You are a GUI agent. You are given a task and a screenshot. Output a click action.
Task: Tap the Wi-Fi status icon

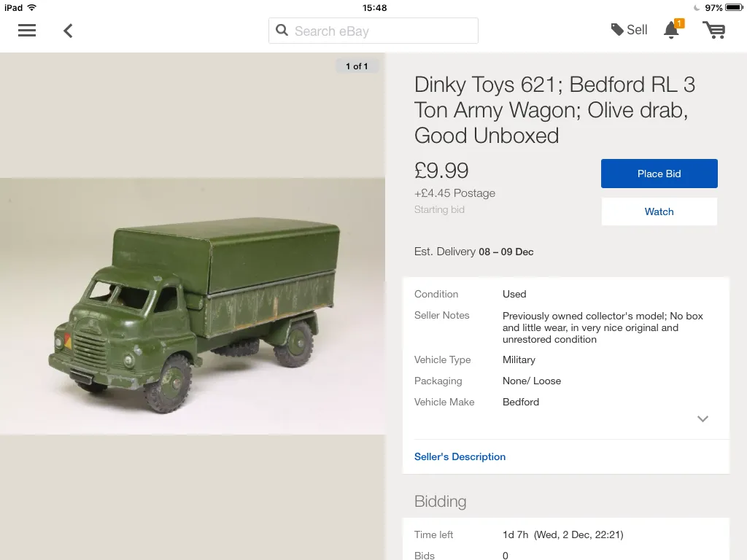32,7
